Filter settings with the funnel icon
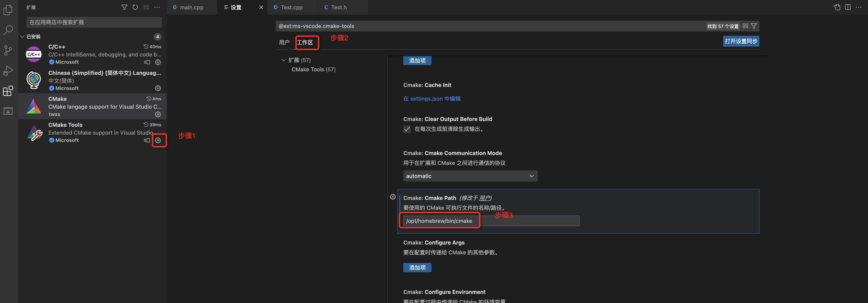868x303 pixels. [x=754, y=26]
